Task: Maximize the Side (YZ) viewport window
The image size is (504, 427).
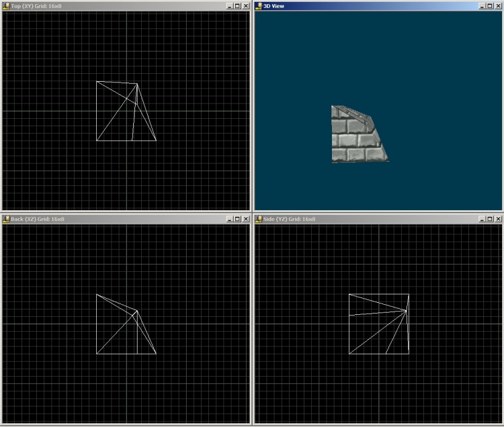Action: click(489, 219)
